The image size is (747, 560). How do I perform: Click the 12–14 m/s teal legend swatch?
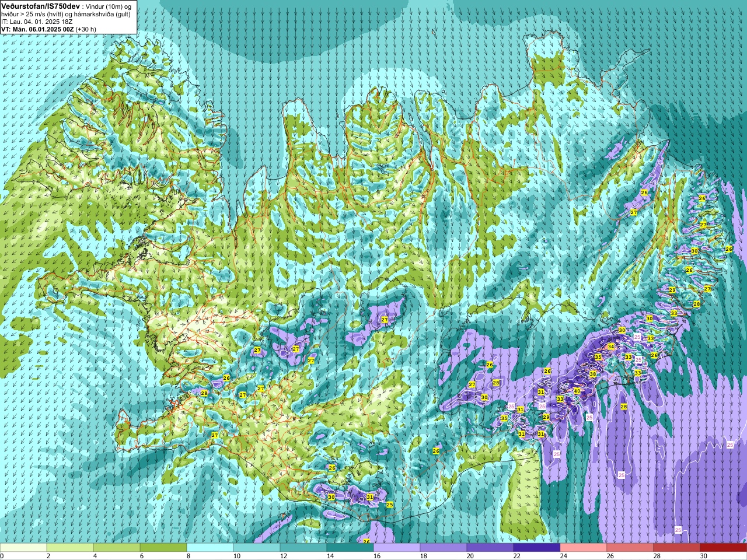point(303,548)
